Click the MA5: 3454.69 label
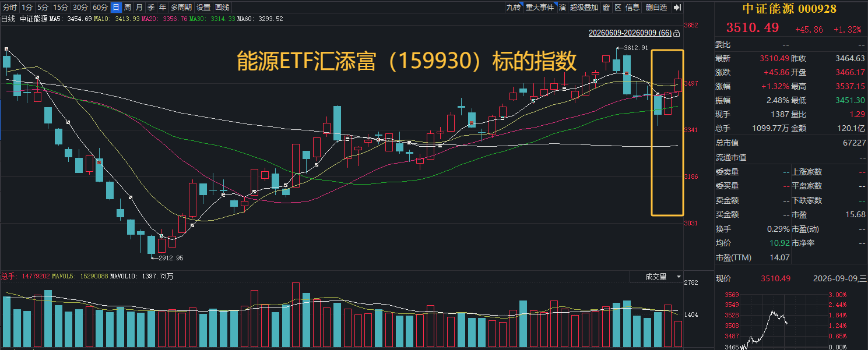 (x=71, y=19)
